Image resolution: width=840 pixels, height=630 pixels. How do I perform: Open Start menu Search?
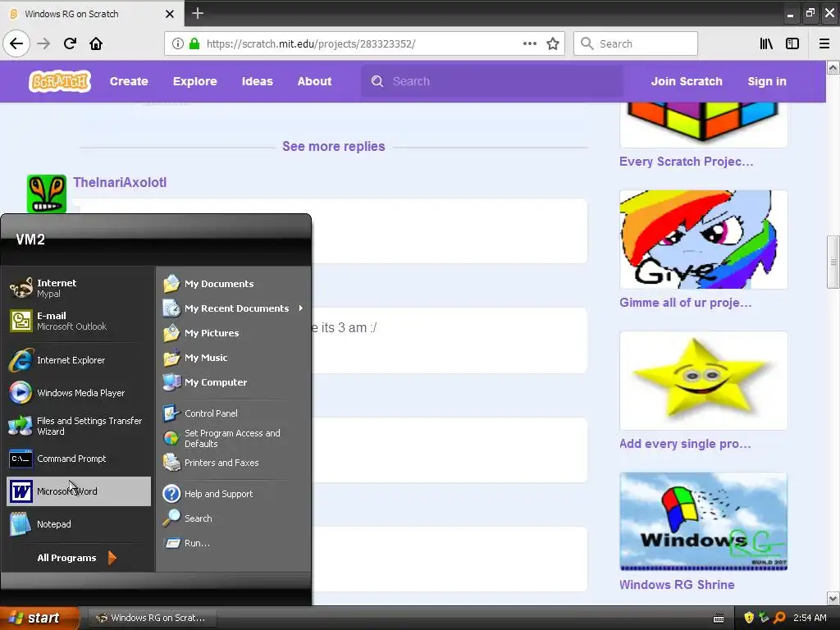(233, 518)
